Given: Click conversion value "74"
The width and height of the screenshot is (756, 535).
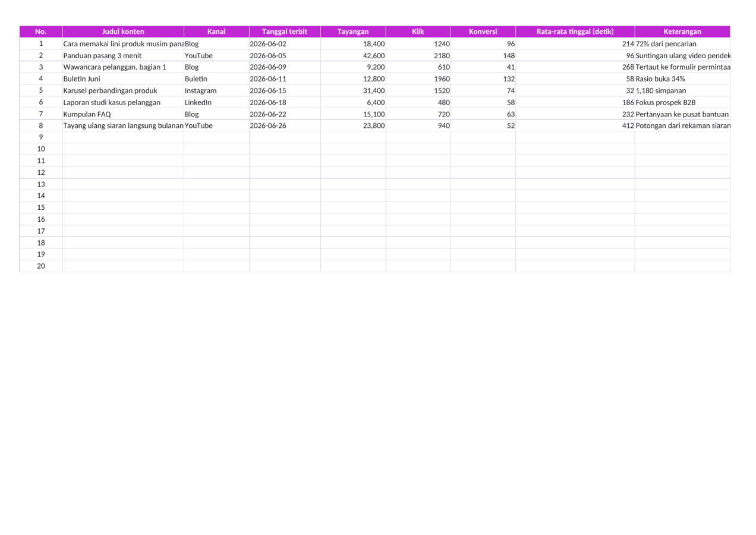Looking at the screenshot, I should [483, 90].
